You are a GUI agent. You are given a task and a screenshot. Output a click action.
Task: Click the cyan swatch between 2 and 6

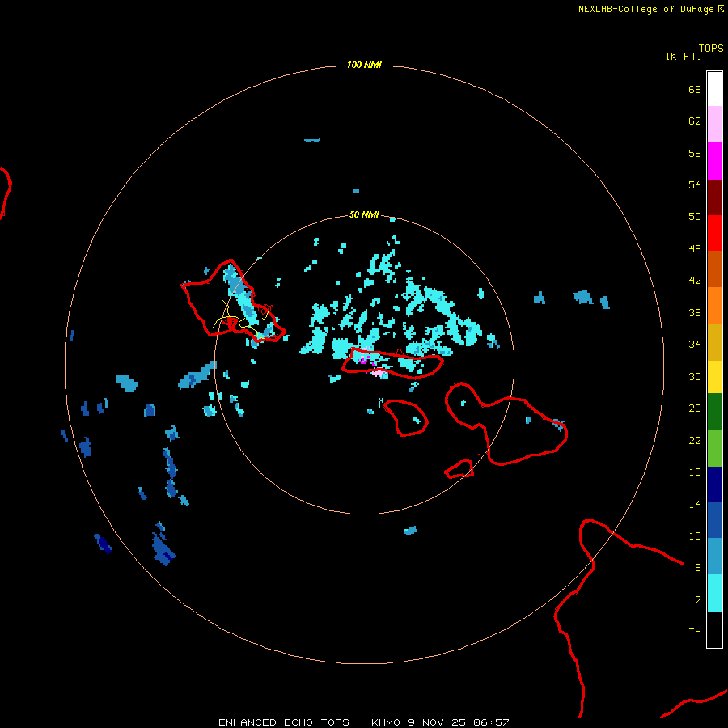pyautogui.click(x=714, y=593)
